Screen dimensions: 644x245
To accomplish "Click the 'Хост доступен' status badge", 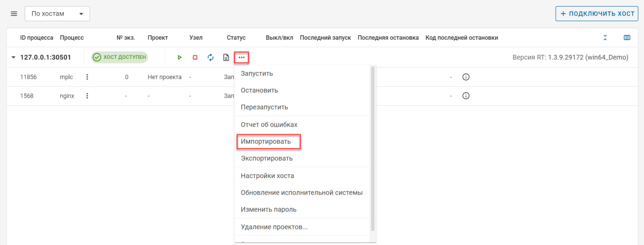I will (119, 57).
